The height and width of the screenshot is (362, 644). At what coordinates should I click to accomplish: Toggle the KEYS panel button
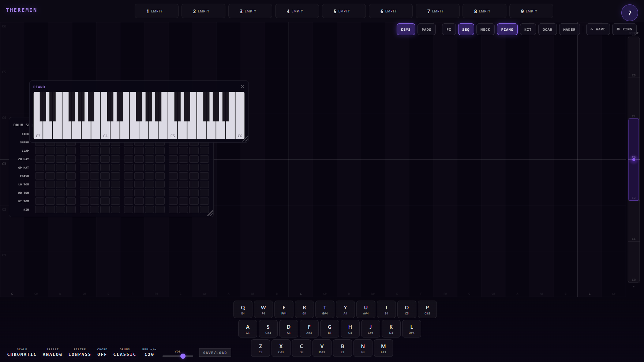pyautogui.click(x=406, y=29)
